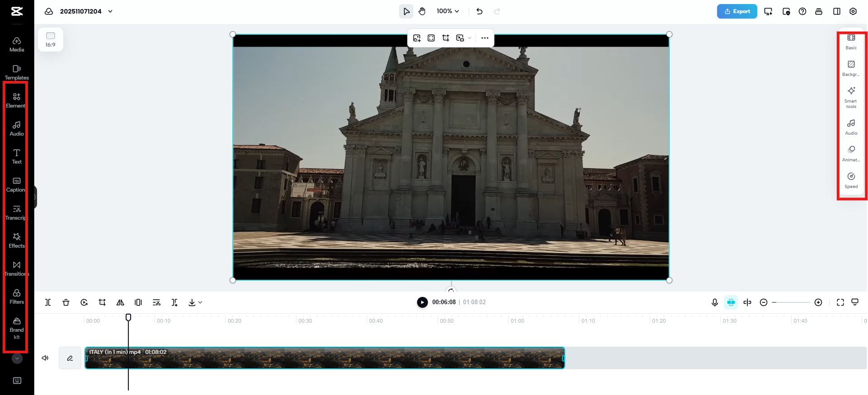
Task: Open the Audio tab in right panel
Action: [x=851, y=127]
